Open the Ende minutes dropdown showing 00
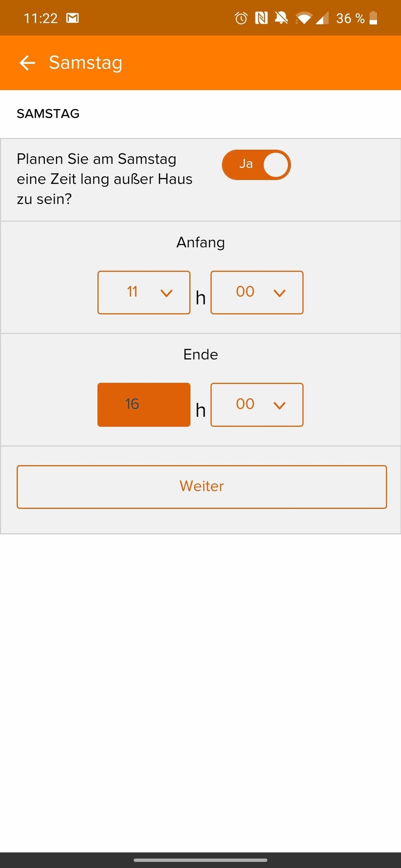 point(257,405)
